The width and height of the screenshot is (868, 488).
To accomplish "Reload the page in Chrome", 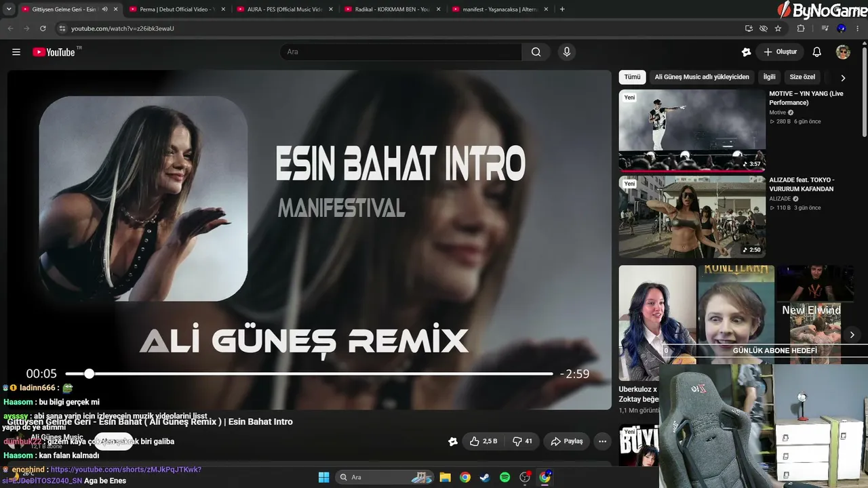I will click(43, 28).
